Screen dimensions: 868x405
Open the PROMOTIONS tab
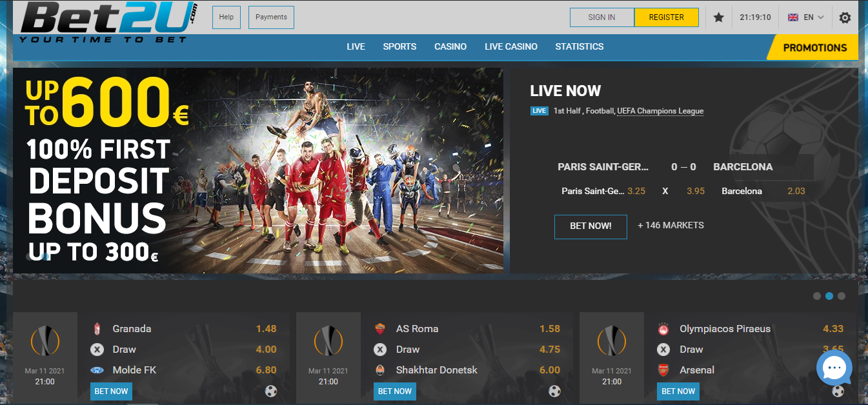[x=814, y=48]
